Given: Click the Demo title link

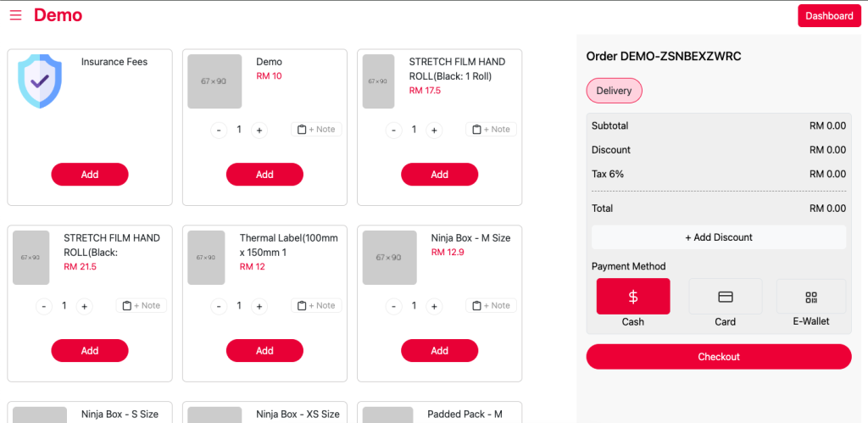Looking at the screenshot, I should [x=58, y=15].
